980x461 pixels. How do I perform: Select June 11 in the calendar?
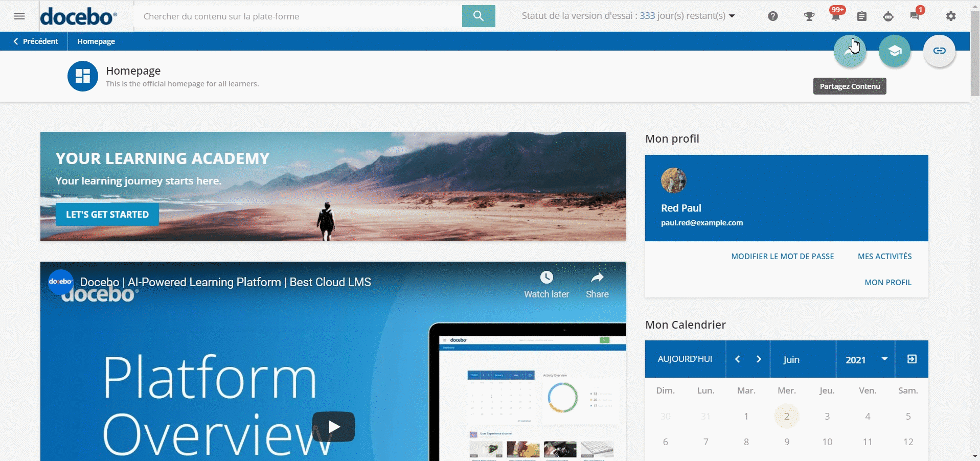point(868,442)
